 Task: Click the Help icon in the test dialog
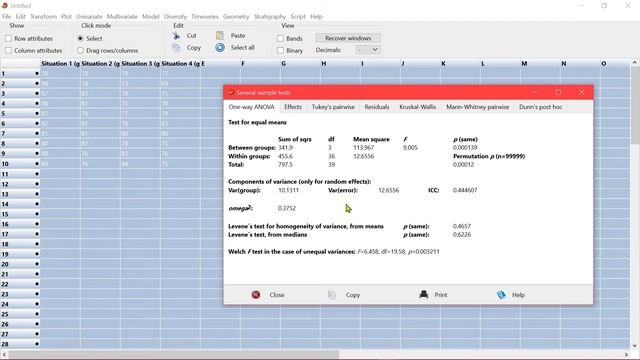pyautogui.click(x=501, y=295)
